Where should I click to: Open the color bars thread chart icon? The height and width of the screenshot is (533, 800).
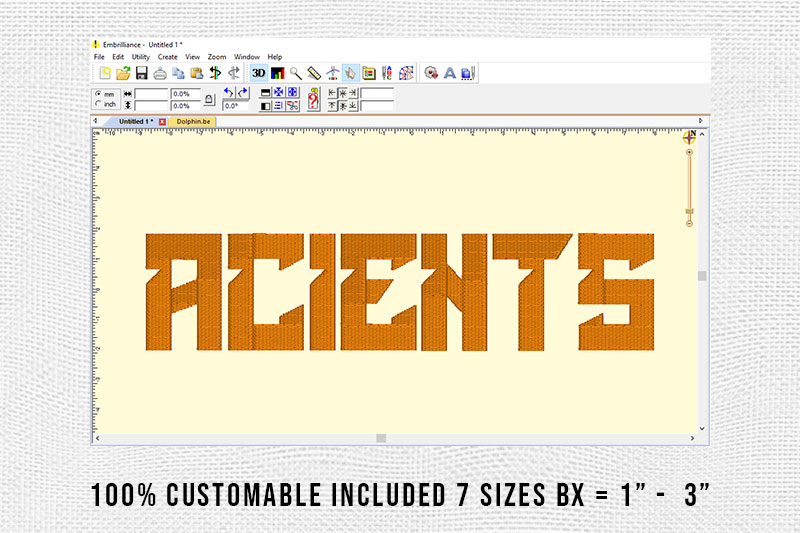click(x=278, y=73)
